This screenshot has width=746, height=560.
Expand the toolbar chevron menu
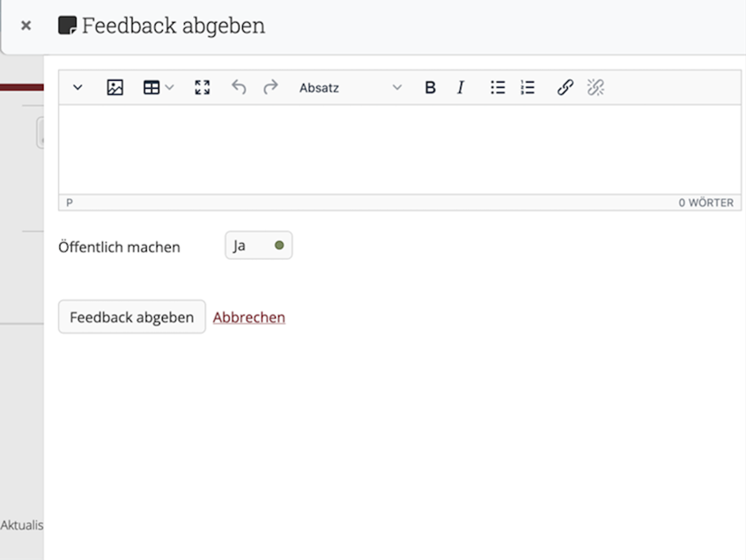[x=78, y=87]
